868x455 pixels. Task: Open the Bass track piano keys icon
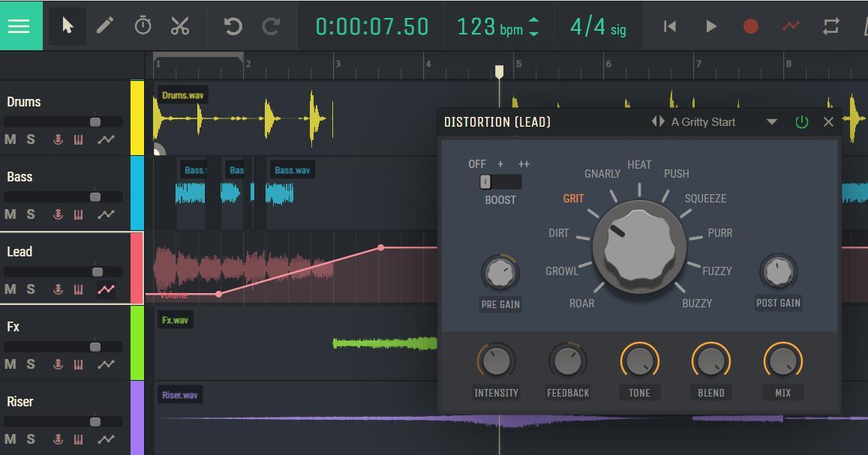click(79, 214)
